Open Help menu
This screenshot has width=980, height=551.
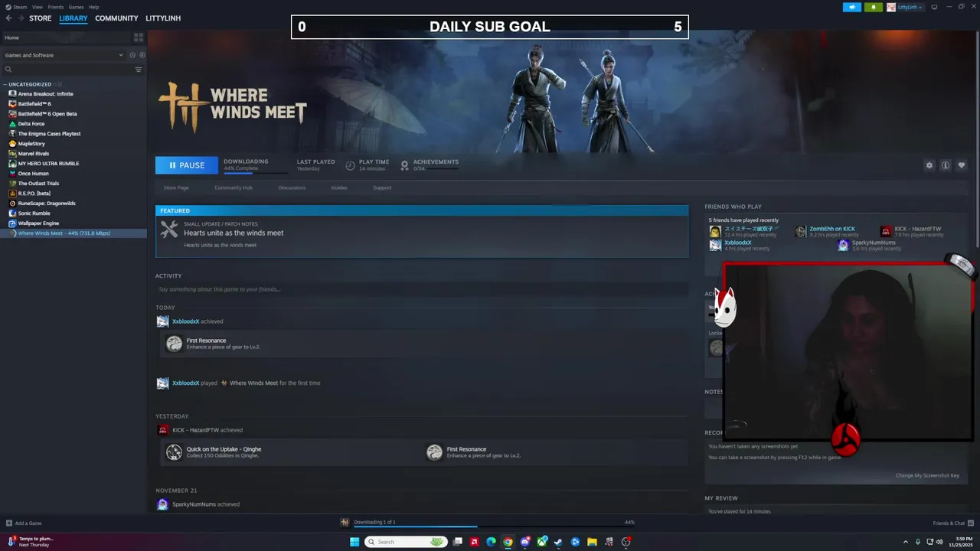click(x=93, y=7)
